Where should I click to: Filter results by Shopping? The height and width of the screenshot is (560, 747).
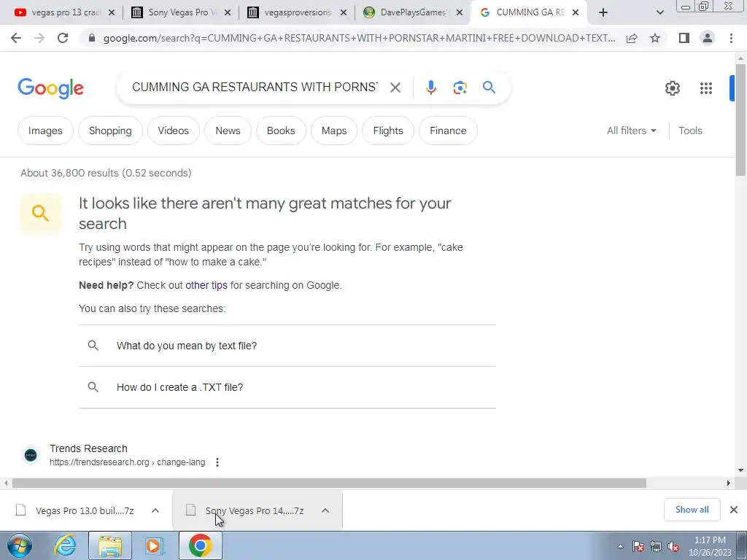point(110,131)
